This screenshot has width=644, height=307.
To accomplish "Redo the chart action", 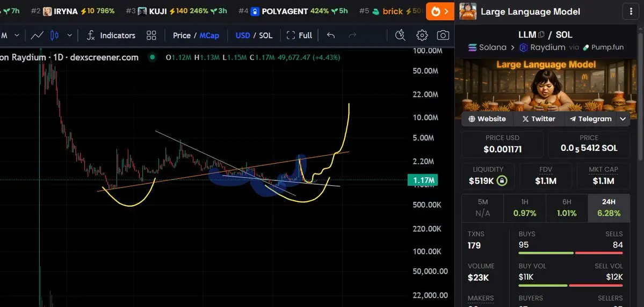I will [352, 35].
